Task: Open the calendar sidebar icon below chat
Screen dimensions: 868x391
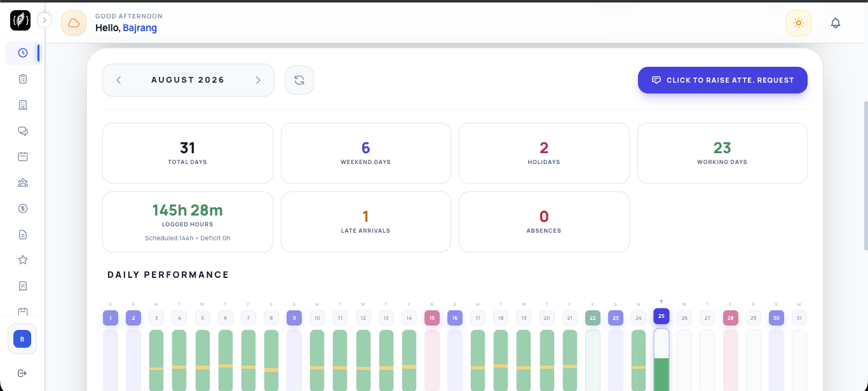Action: 23,156
